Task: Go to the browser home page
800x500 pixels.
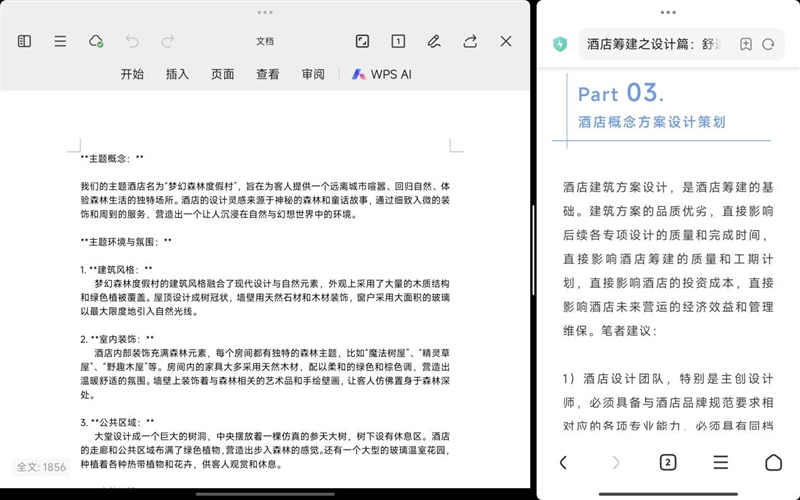Action: pos(773,463)
